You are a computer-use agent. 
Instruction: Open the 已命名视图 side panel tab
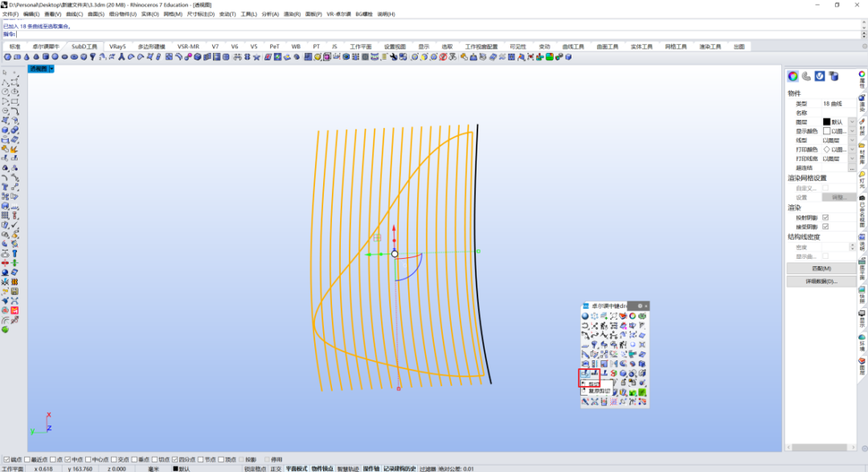[862, 212]
